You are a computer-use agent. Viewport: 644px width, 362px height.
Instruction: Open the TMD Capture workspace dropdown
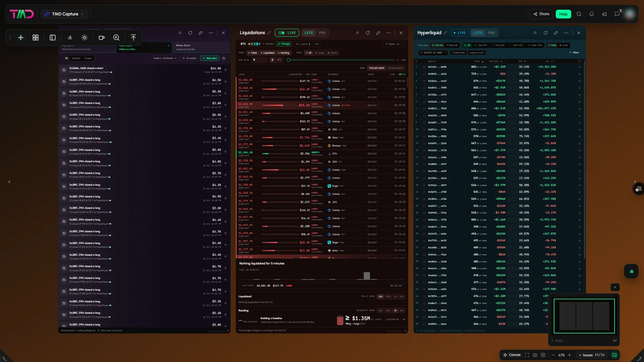click(x=64, y=14)
